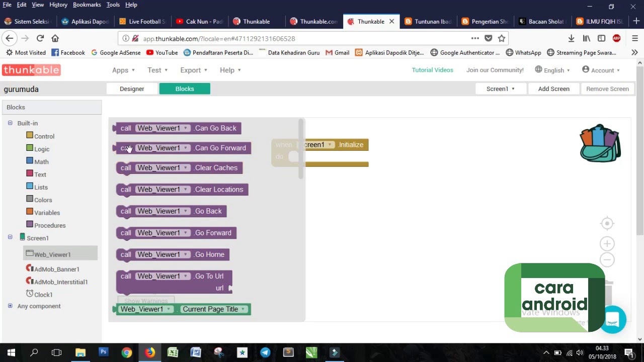Open page actions ellipsis menu
This screenshot has height=362, width=644.
[475, 38]
